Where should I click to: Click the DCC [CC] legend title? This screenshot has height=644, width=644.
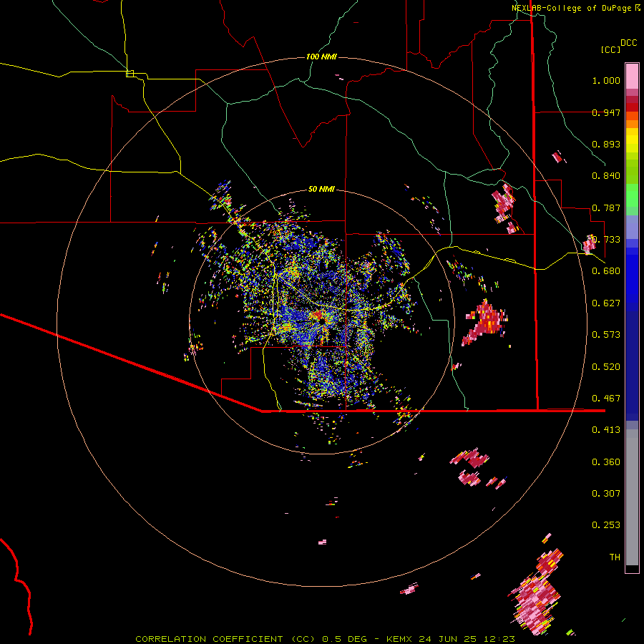(x=618, y=46)
